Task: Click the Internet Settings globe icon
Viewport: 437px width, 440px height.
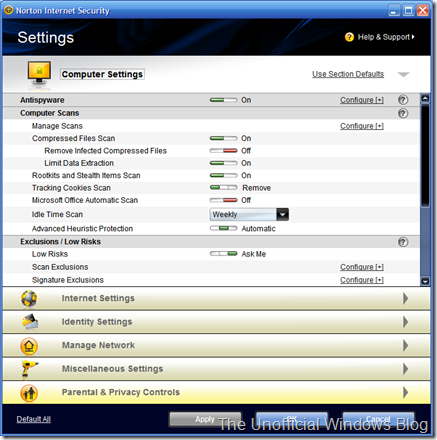Action: (x=29, y=298)
